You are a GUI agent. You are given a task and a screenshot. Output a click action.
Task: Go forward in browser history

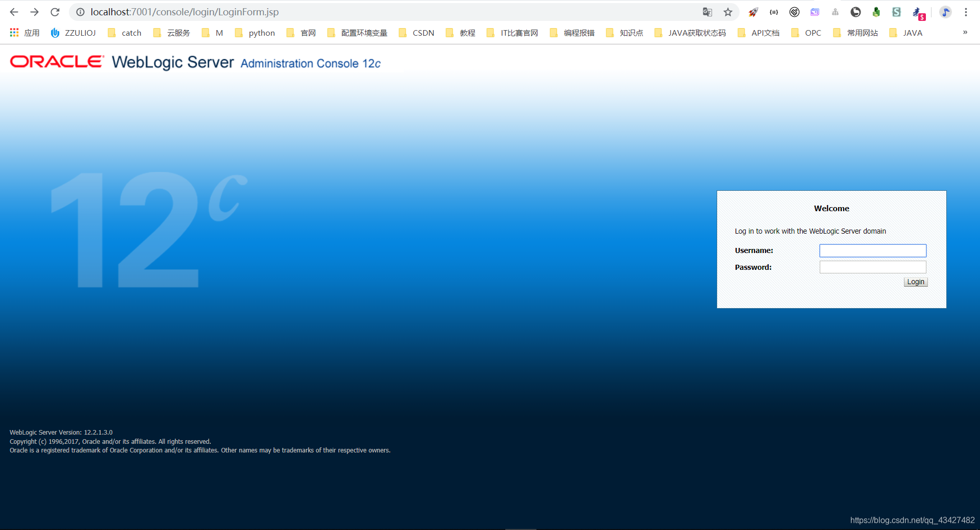point(34,12)
